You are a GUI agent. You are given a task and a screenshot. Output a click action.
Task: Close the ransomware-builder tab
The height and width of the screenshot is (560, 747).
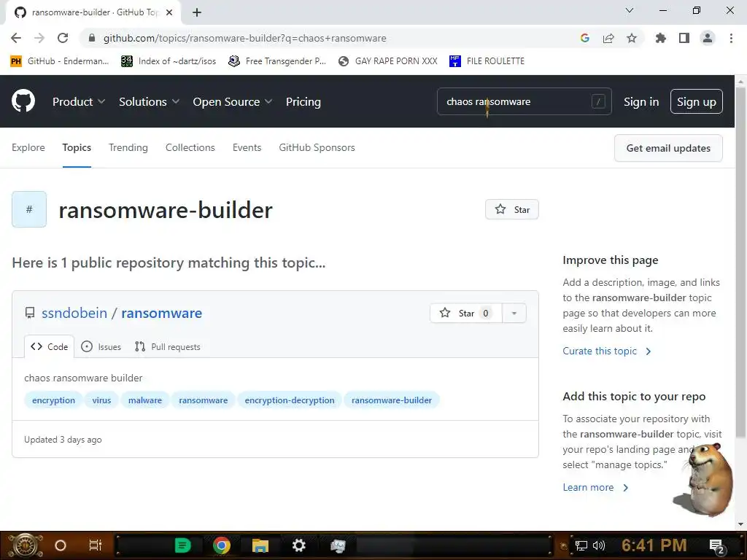[x=169, y=12]
